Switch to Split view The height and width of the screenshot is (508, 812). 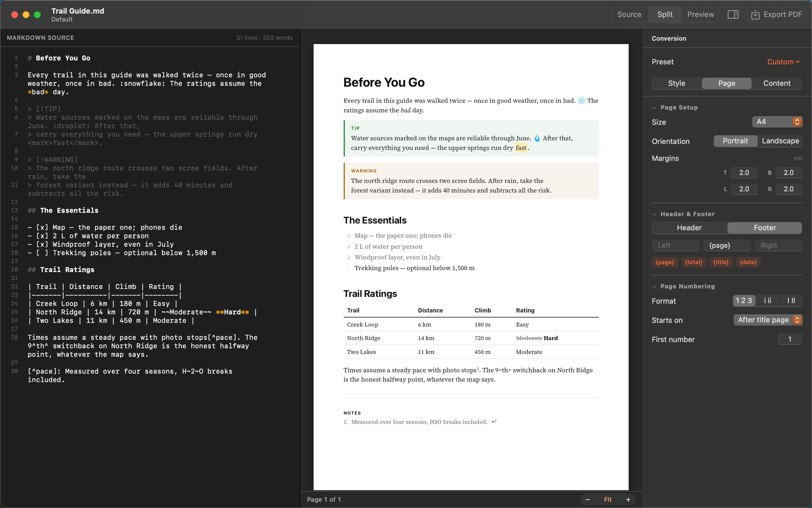tap(665, 14)
